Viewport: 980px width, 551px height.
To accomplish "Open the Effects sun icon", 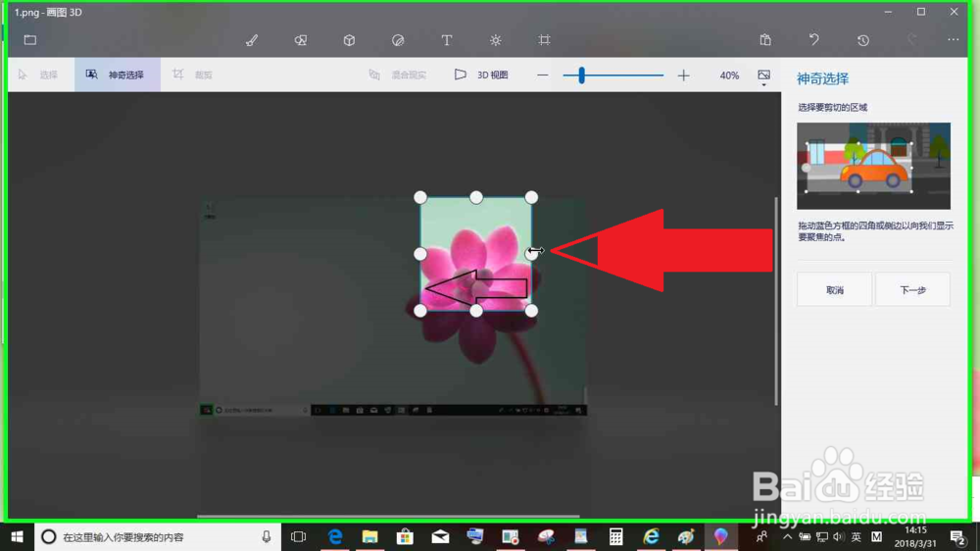I will point(496,40).
